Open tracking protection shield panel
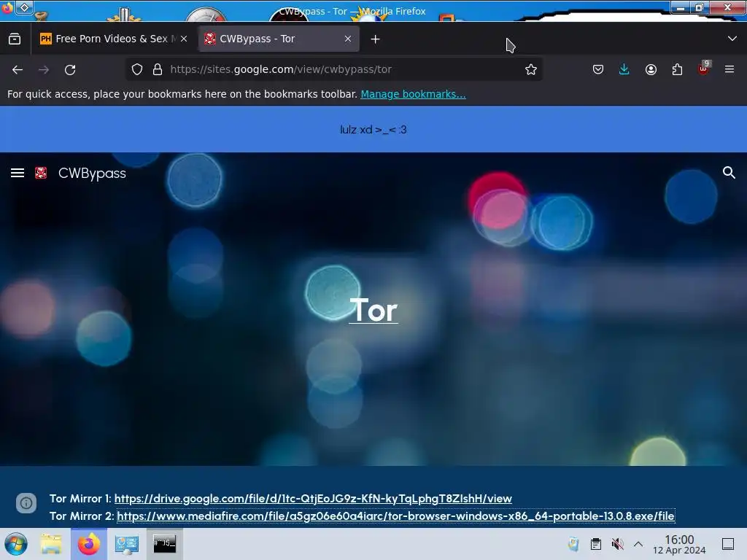Screen dimensions: 747x560 coord(137,69)
